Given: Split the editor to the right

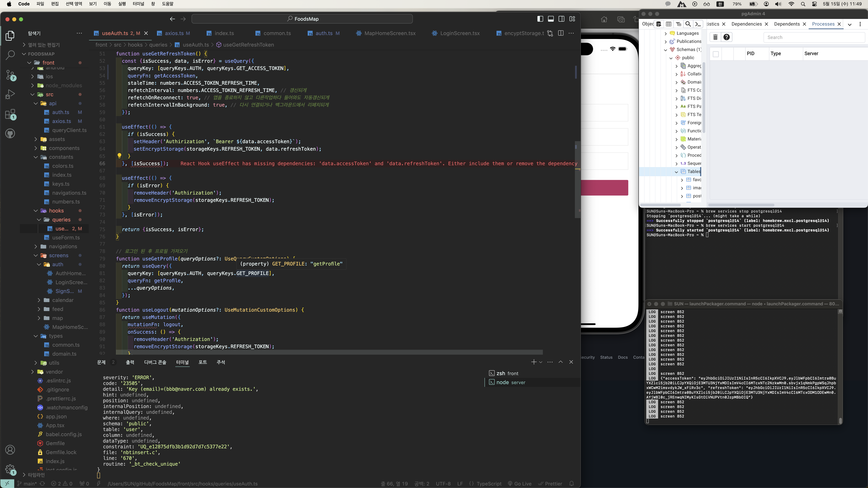Looking at the screenshot, I should [561, 33].
